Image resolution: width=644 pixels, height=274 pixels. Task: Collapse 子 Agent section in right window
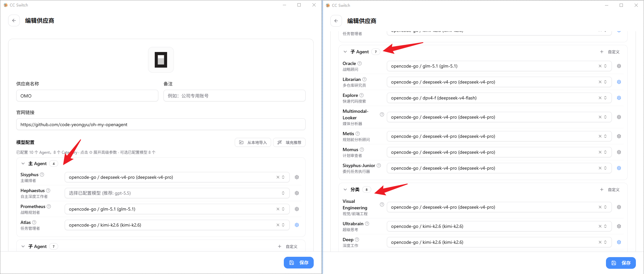coord(345,52)
